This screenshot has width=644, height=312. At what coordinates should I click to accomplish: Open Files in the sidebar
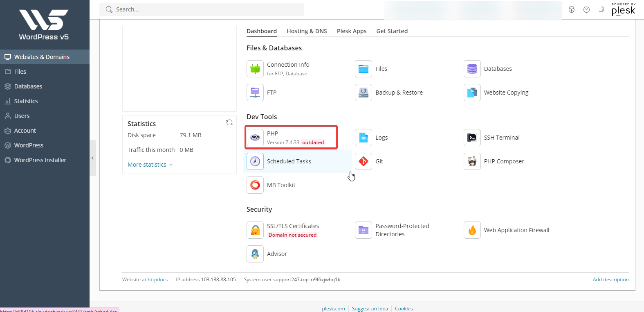(45, 72)
